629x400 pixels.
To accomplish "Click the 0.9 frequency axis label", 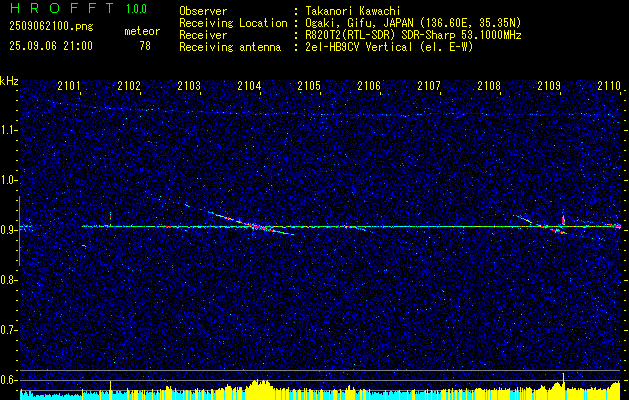I will [8, 230].
